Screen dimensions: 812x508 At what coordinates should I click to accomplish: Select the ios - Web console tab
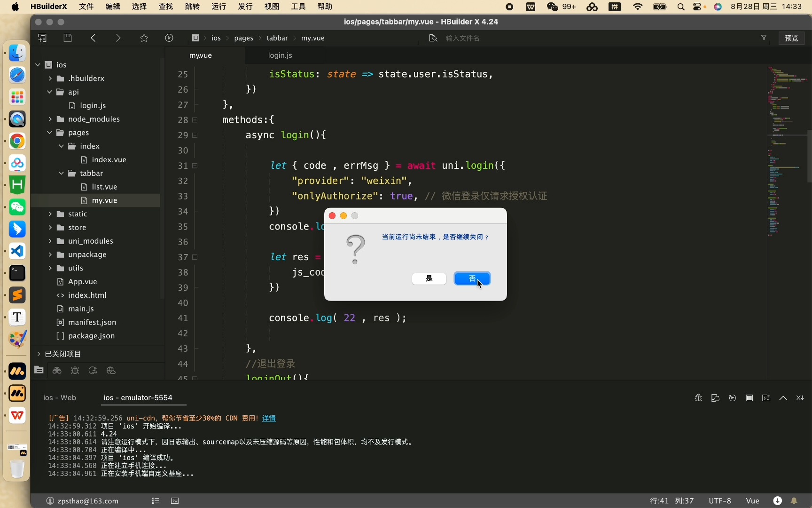pos(60,397)
